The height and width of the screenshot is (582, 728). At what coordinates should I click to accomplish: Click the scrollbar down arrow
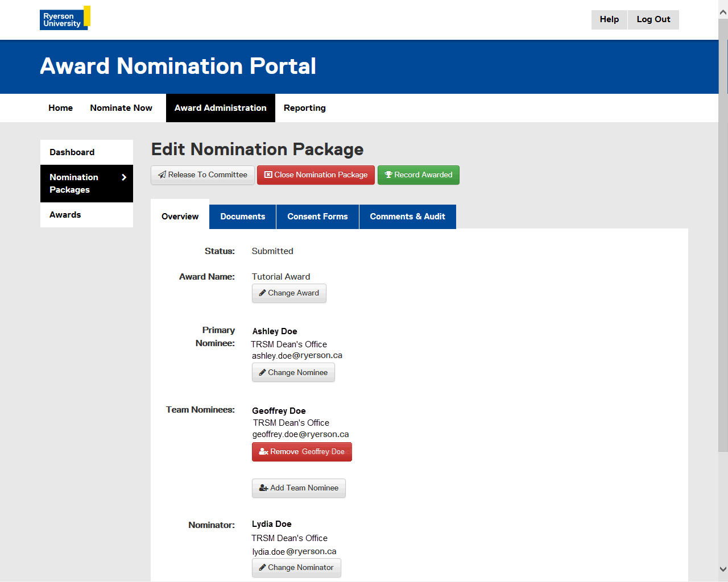pos(723,569)
